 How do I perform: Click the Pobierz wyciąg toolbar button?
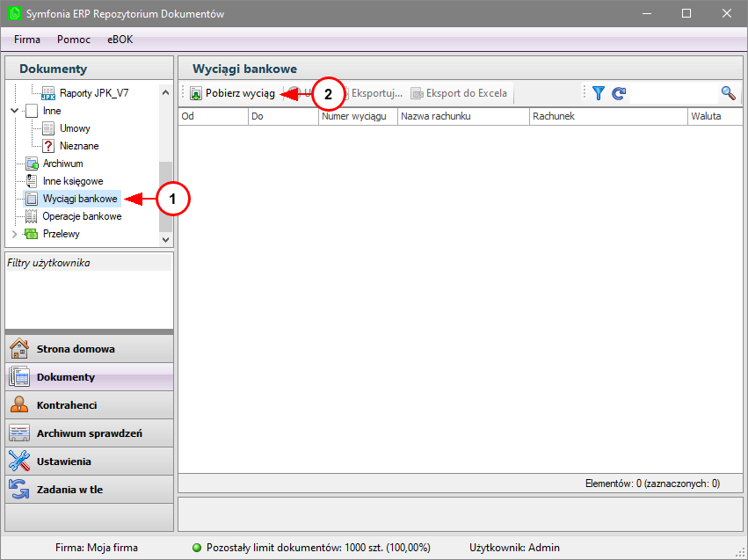click(x=233, y=93)
